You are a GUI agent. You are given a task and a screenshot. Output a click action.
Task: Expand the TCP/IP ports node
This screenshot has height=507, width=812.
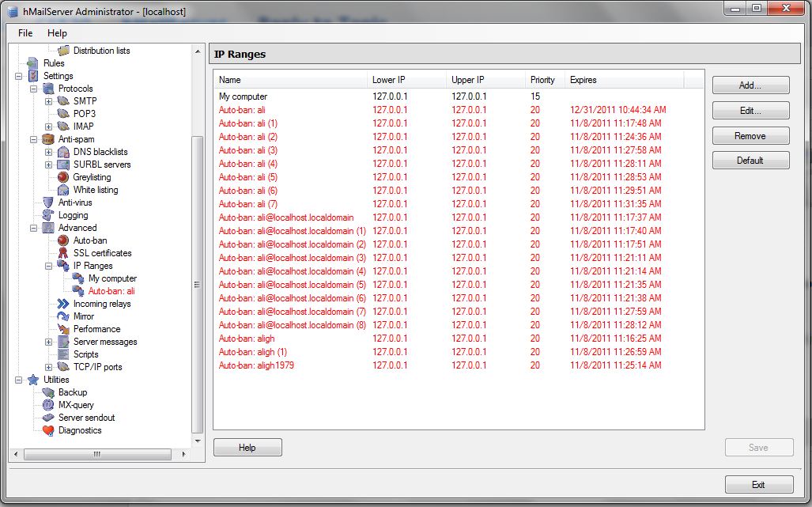click(x=48, y=367)
